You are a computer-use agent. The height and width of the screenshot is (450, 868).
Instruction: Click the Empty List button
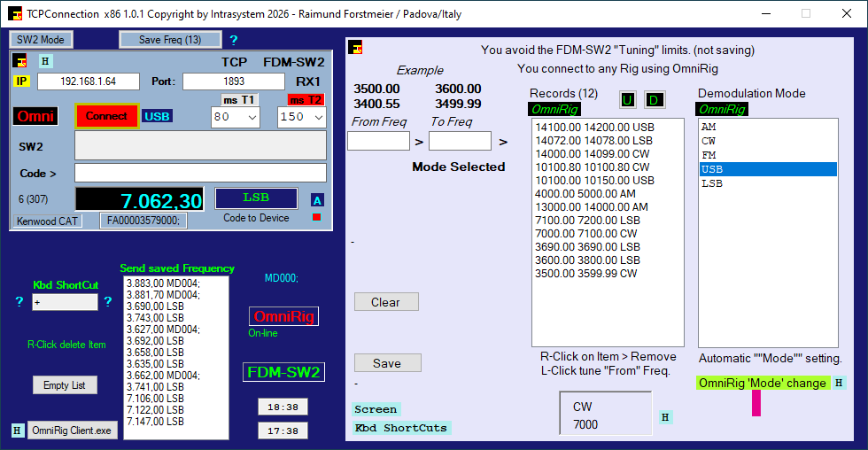[x=65, y=385]
